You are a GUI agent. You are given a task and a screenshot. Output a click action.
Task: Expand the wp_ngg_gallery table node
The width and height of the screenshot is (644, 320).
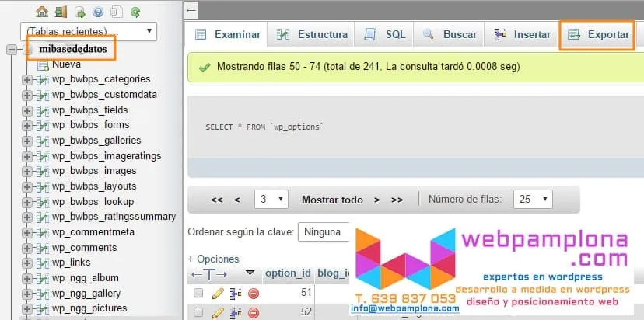point(27,294)
